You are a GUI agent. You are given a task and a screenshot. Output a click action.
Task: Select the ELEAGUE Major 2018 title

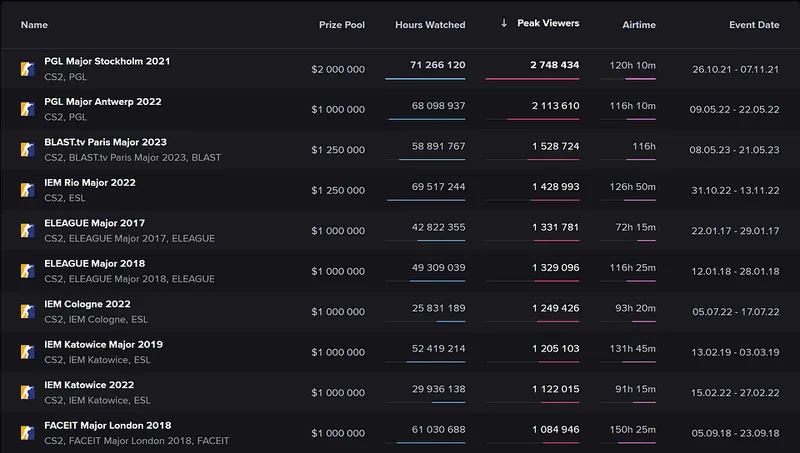[94, 263]
